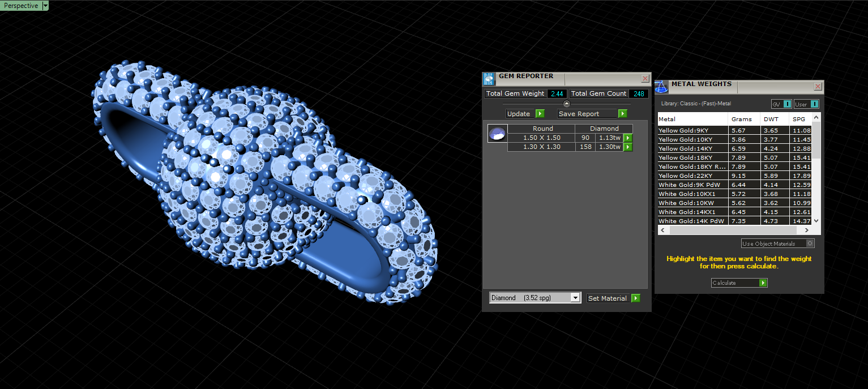Click the Gem Reporter panel icon
868x389 pixels.
489,79
